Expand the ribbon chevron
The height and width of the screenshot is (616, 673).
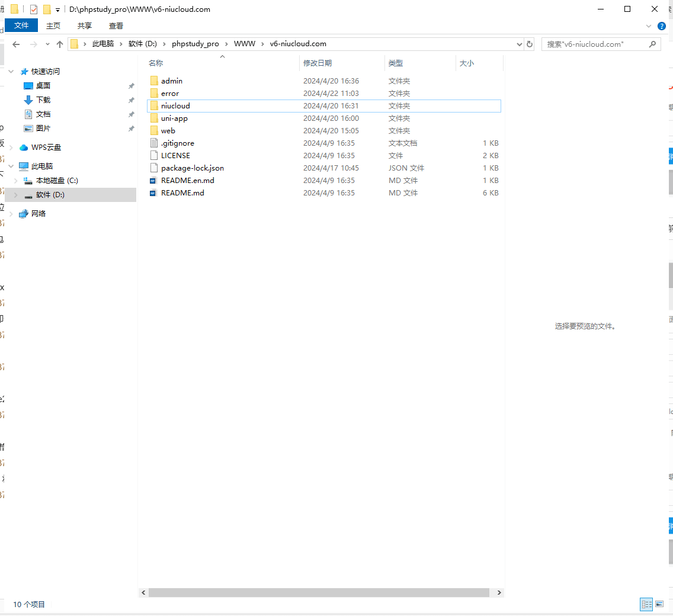(649, 26)
